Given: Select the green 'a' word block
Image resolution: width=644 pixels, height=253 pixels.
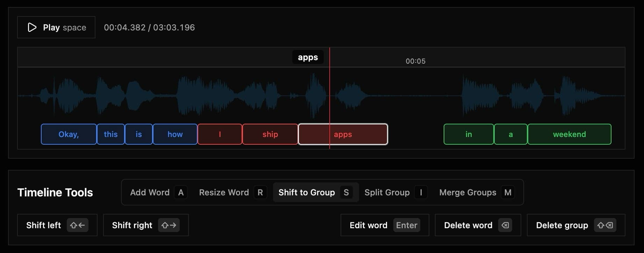Looking at the screenshot, I should (511, 134).
